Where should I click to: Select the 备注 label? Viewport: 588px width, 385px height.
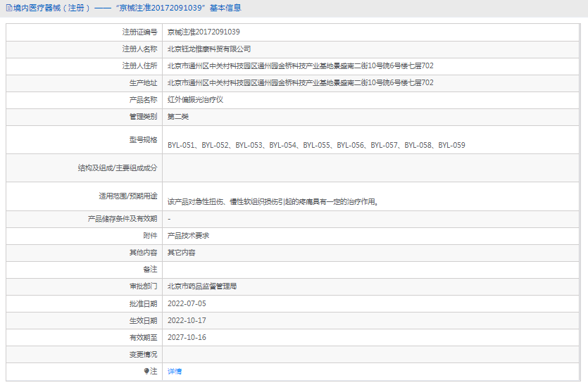(150, 269)
